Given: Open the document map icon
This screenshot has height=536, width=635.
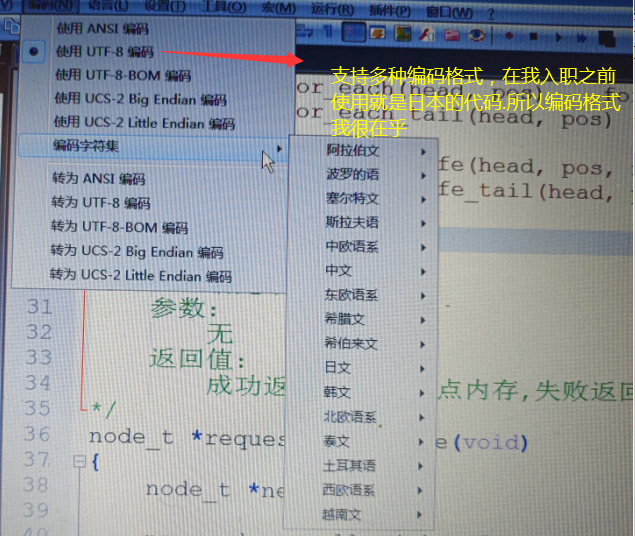Looking at the screenshot, I should point(402,34).
